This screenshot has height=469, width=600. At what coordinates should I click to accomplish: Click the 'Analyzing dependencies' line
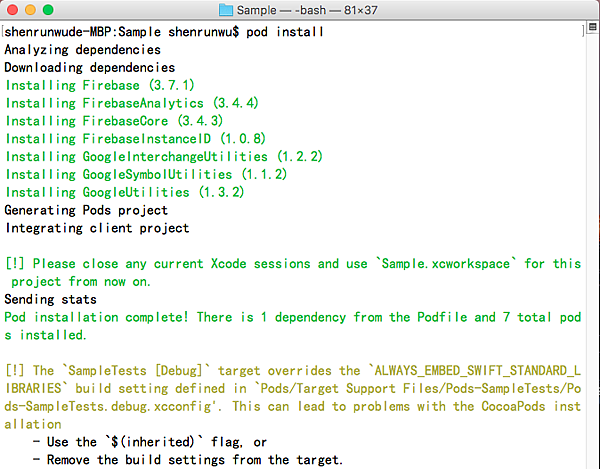[x=82, y=49]
